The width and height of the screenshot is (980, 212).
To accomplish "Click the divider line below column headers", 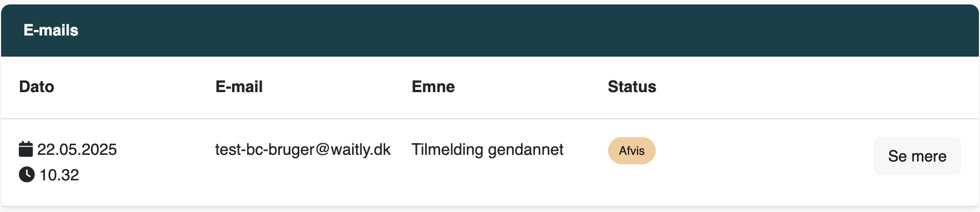I will (x=490, y=119).
